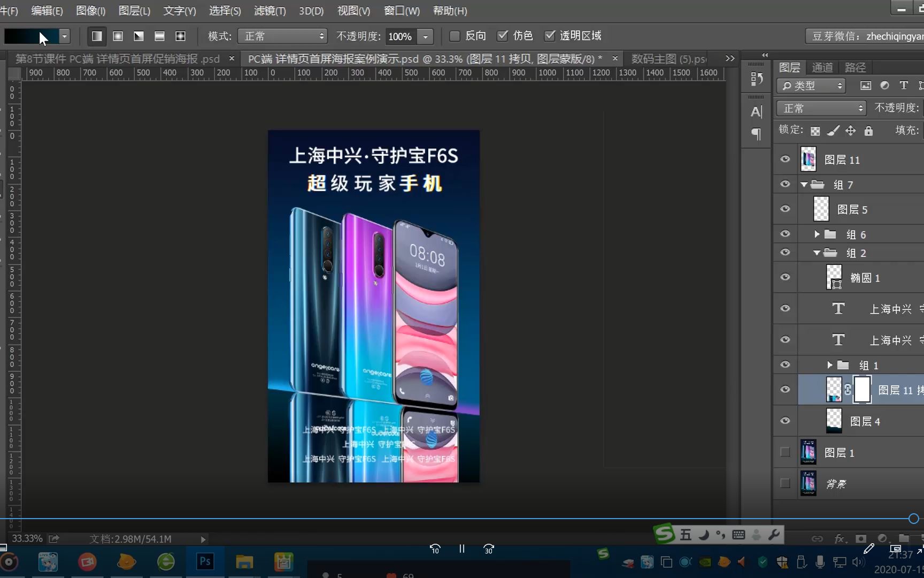Viewport: 924px width, 578px height.
Task: Click the video pen annotation icon
Action: [868, 549]
